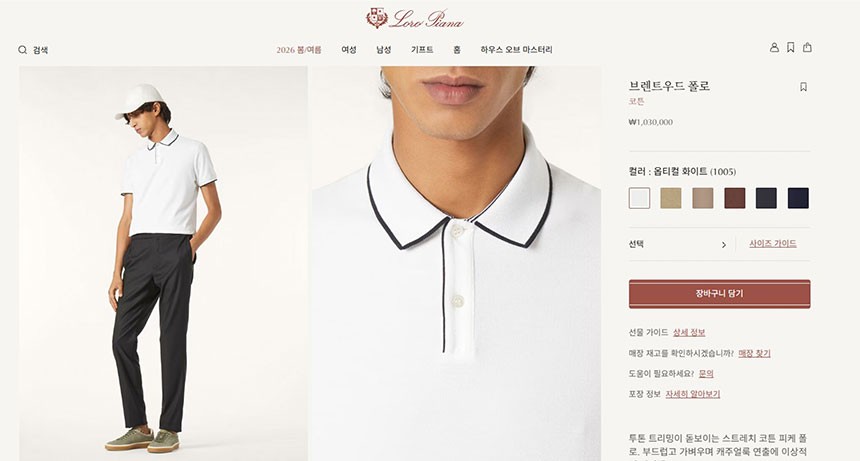Screen dimensions: 860x461
Task: Select the brown color swatch
Action: (x=735, y=198)
